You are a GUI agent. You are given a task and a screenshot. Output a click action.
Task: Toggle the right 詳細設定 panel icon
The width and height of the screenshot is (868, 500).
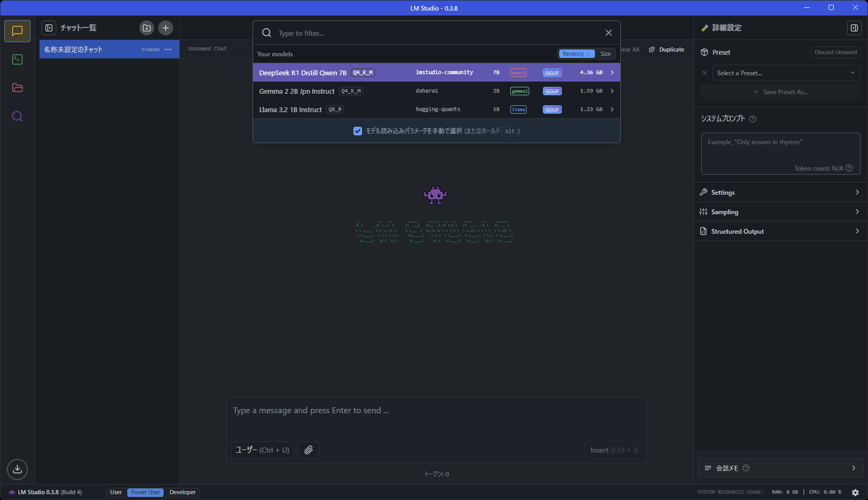tap(854, 28)
